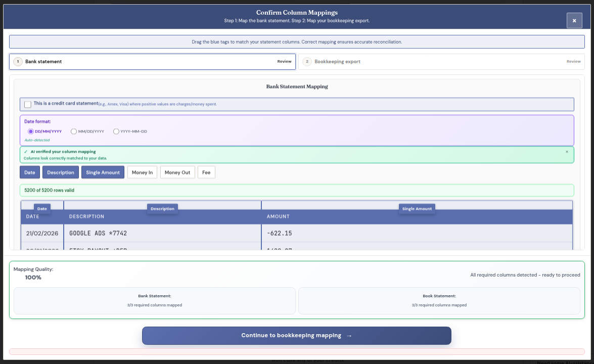Click the 'All required columns detected' status text
594x364 pixels.
pos(525,275)
